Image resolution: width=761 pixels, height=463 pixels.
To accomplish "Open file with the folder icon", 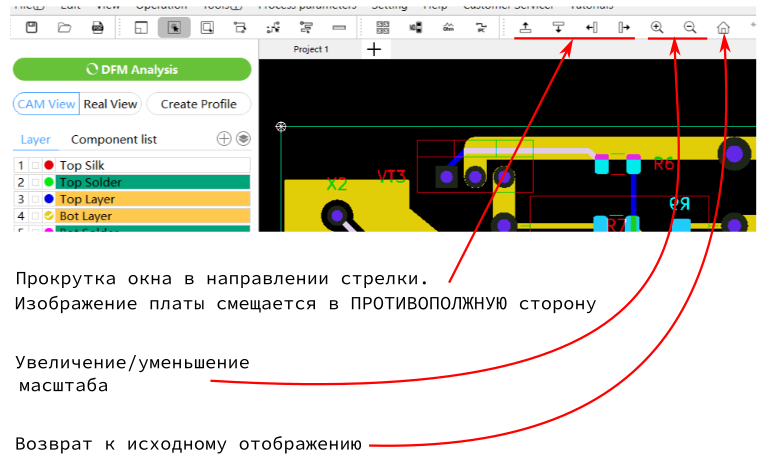I will 64,27.
